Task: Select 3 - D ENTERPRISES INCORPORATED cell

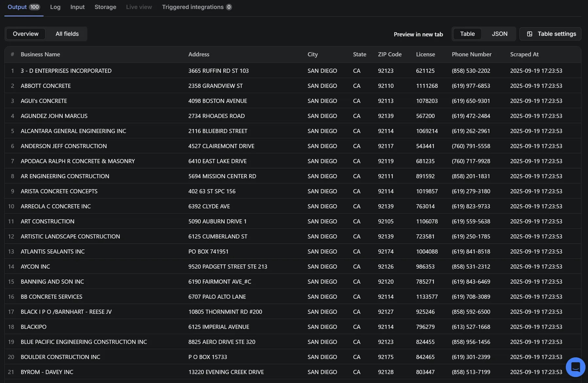Action: 66,71
